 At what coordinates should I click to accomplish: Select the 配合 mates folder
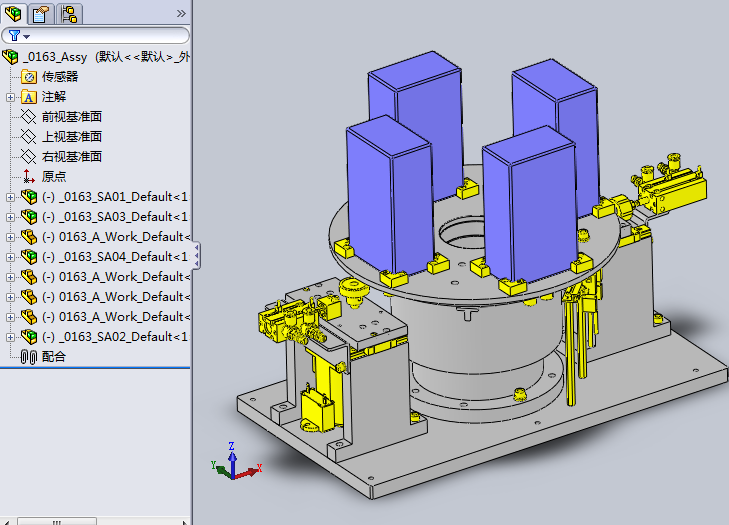pos(54,357)
